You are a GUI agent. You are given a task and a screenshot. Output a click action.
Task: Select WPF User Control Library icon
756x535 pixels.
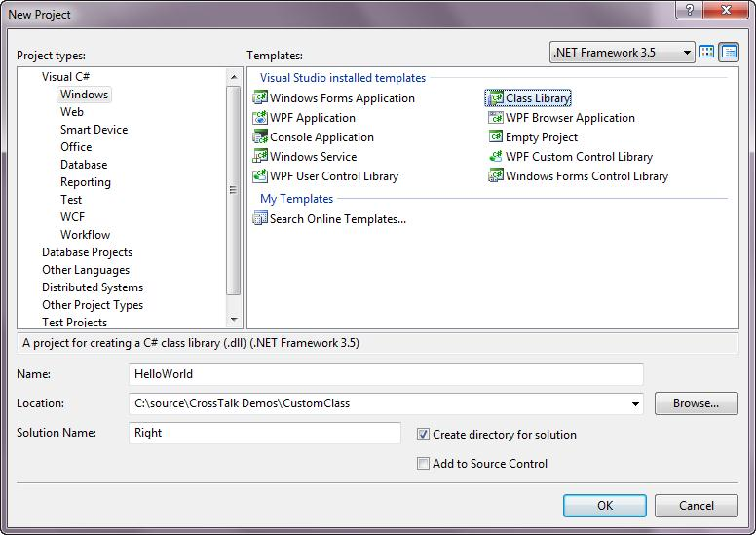coord(260,175)
